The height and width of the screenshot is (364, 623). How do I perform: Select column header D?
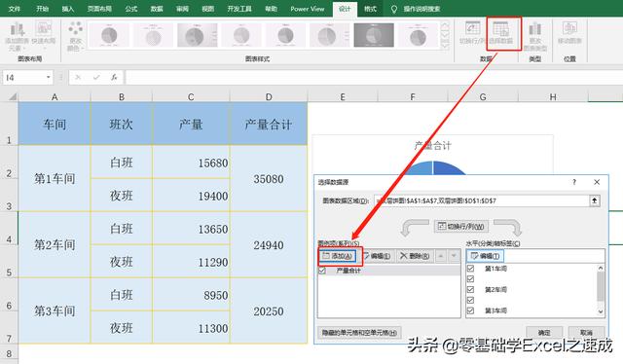click(x=269, y=96)
